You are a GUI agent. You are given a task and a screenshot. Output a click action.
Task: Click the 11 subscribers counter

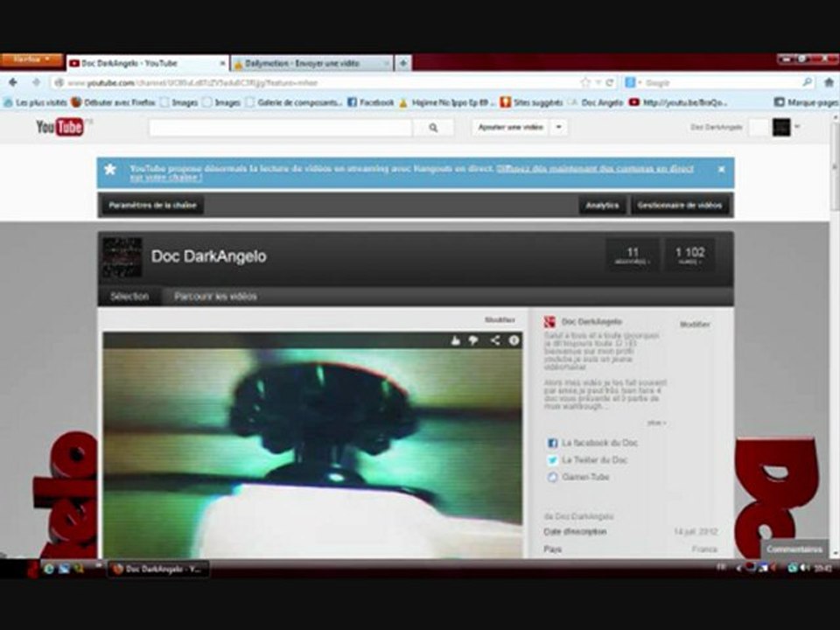632,255
